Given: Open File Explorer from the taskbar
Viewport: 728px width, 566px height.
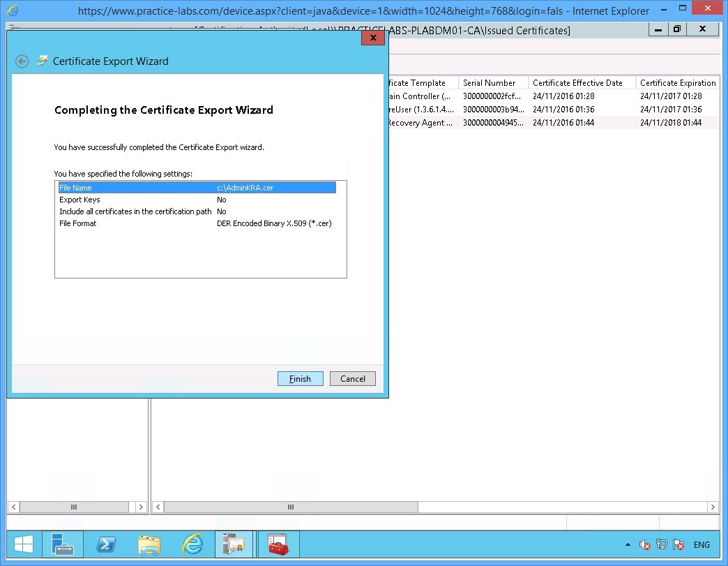Looking at the screenshot, I should click(x=149, y=544).
